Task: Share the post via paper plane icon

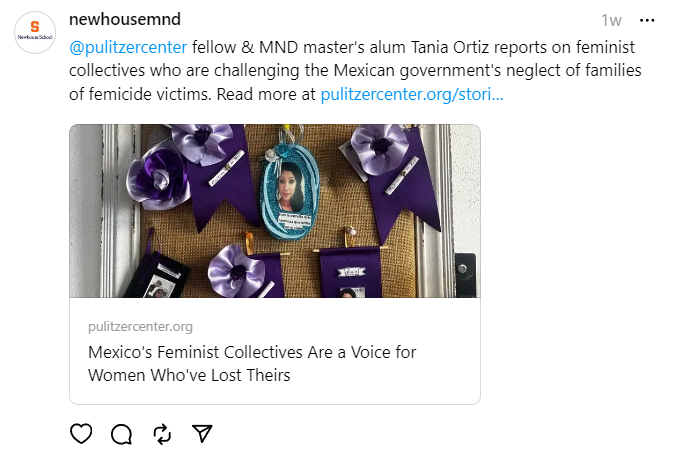Action: [202, 434]
